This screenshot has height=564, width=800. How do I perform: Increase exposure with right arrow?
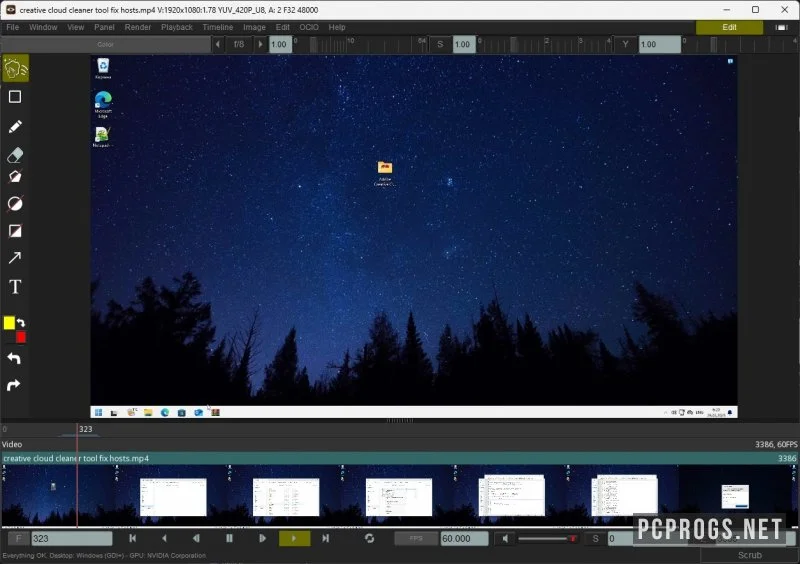[260, 44]
